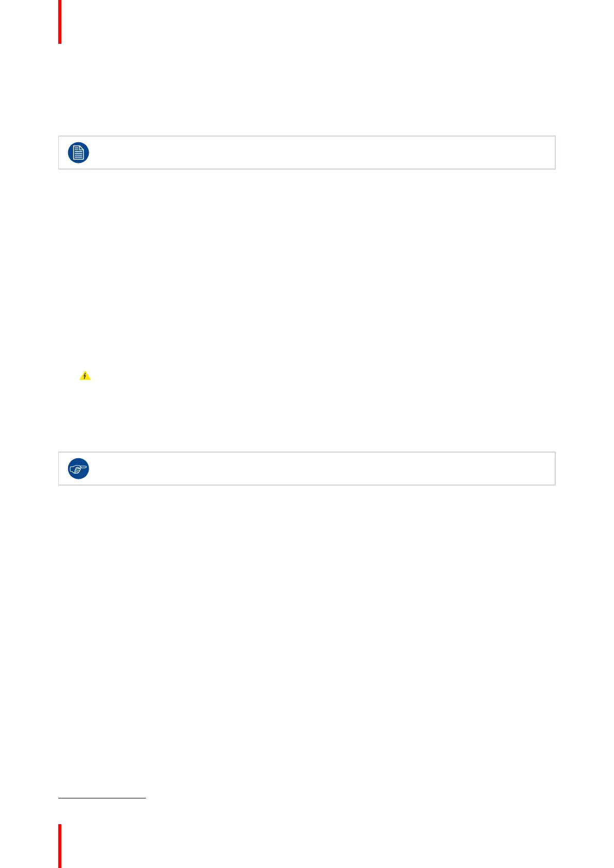Select the tip box's empty text area
614x868 pixels.
[322, 469]
